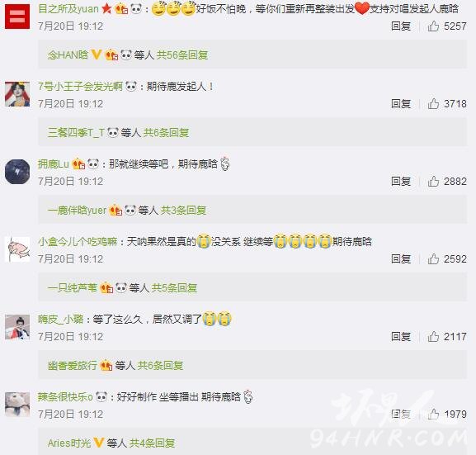This screenshot has height=455, width=476.
Task: Expand the 共56条回复 replies
Action: pos(182,55)
